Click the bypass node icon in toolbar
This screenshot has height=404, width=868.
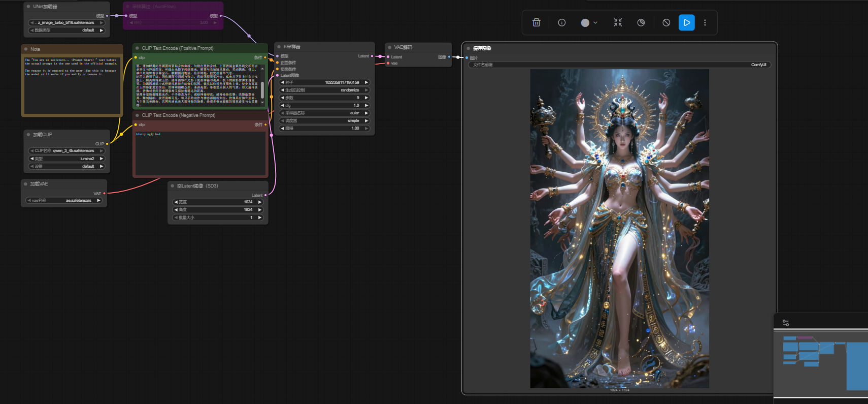641,23
